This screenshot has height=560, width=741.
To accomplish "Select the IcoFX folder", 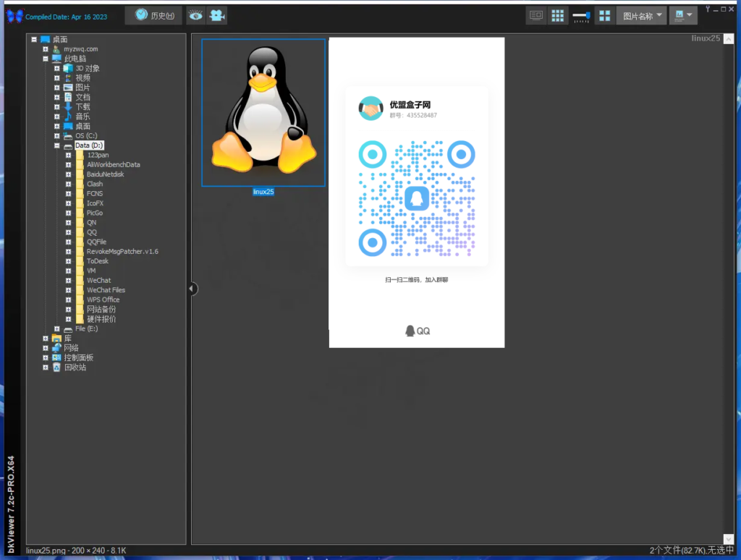I will point(95,203).
